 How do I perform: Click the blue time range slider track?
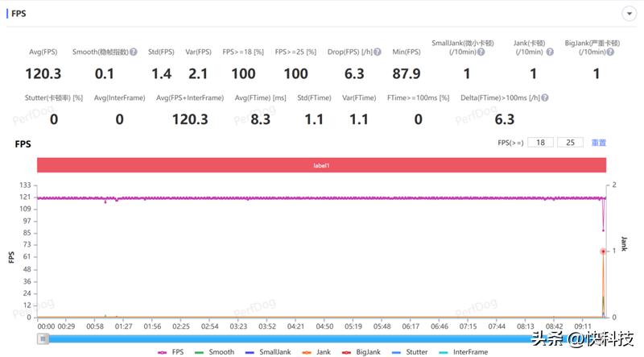(321, 339)
